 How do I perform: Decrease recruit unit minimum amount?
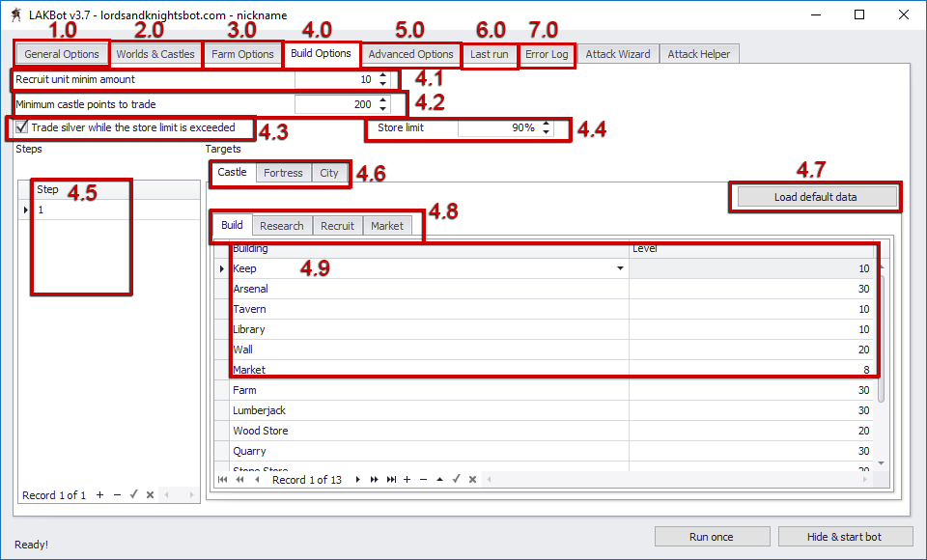click(x=383, y=83)
